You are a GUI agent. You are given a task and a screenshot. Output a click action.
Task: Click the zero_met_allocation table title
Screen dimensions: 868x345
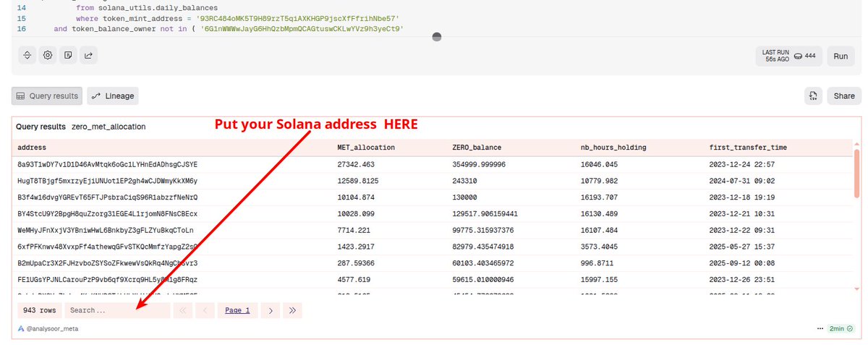(109, 127)
